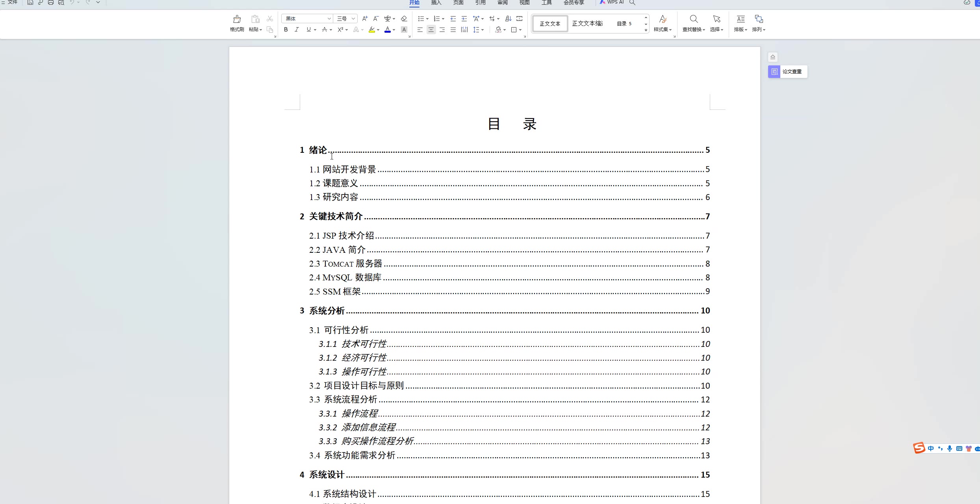This screenshot has width=980, height=504.
Task: Click the line spacing icon
Action: click(x=476, y=30)
